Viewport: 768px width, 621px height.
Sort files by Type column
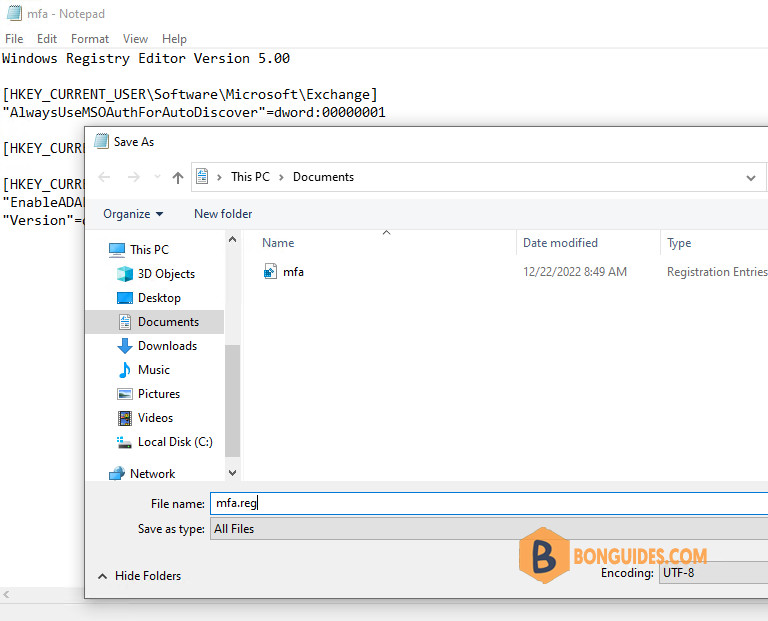(x=679, y=243)
